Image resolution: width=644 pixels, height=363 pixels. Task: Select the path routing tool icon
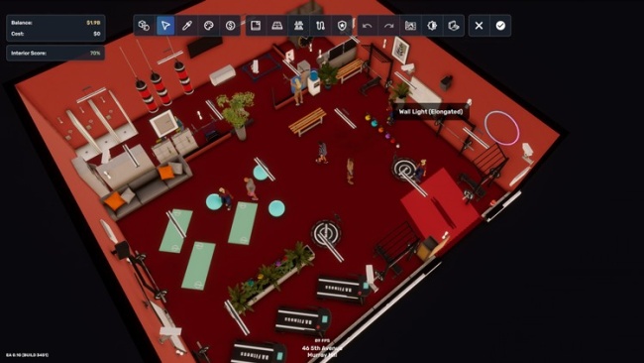[320, 26]
